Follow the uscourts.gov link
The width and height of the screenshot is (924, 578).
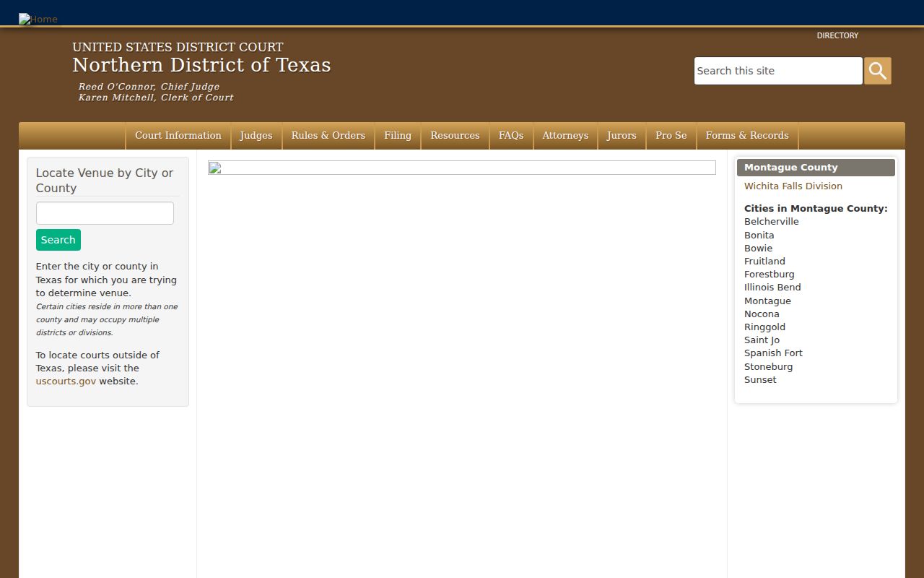66,381
